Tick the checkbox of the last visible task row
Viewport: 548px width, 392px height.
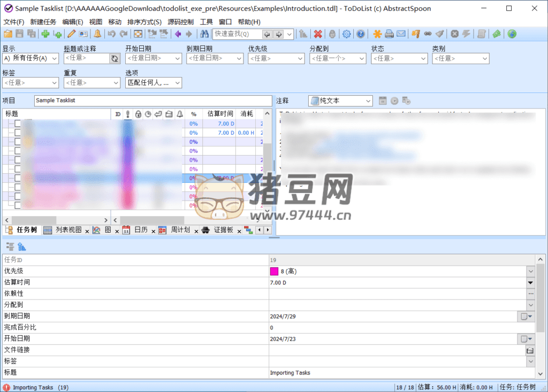click(18, 205)
